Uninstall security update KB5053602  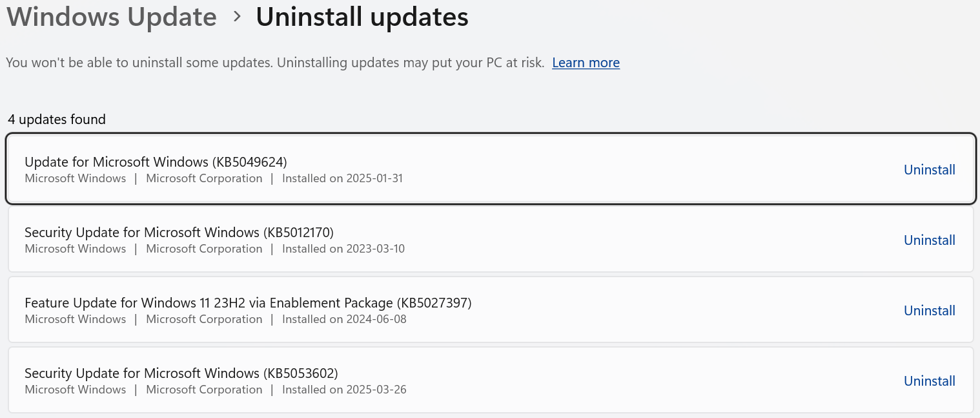pos(929,381)
